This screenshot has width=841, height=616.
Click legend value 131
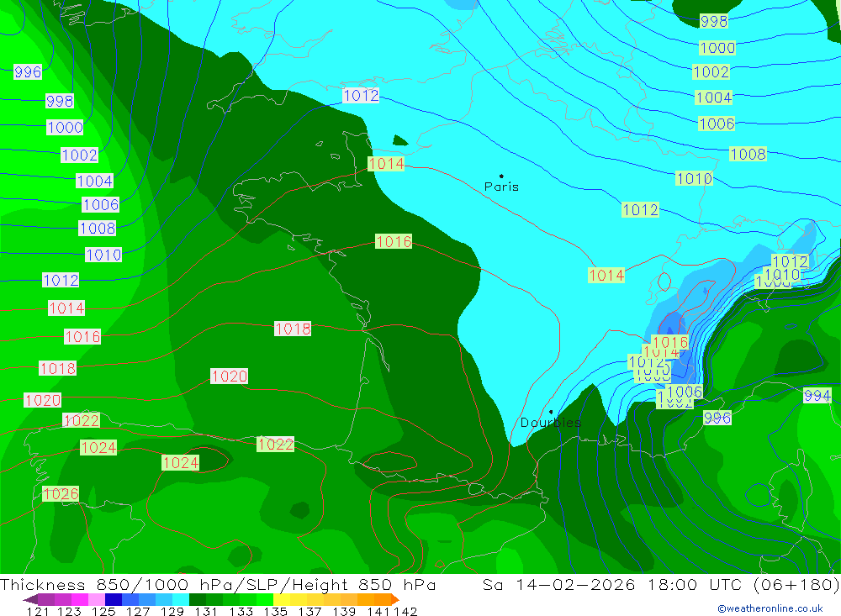206,611
